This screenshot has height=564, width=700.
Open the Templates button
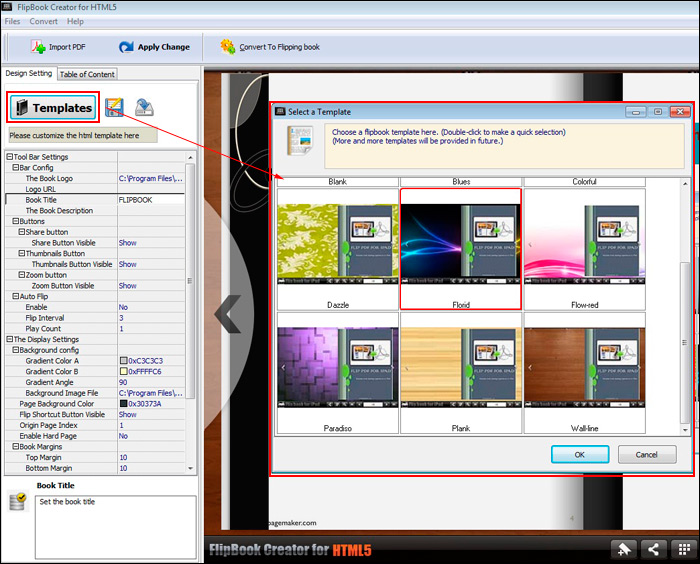(x=53, y=108)
